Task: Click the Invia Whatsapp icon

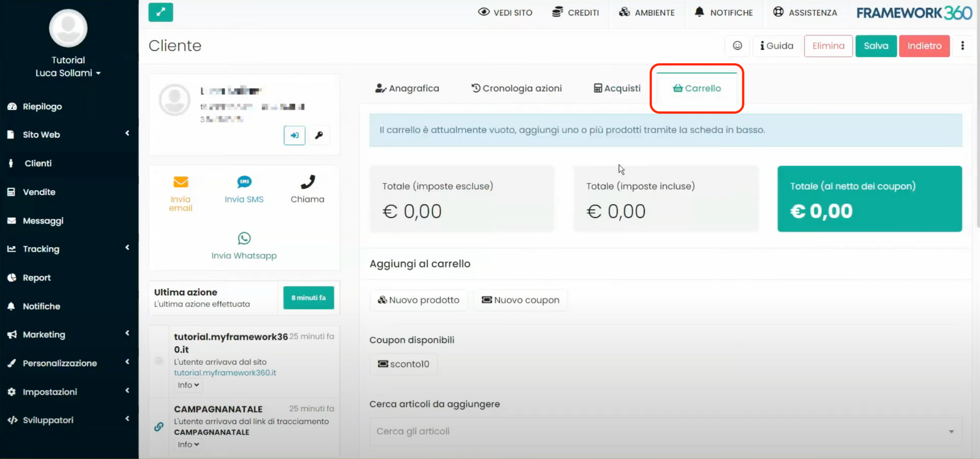Action: 244,238
